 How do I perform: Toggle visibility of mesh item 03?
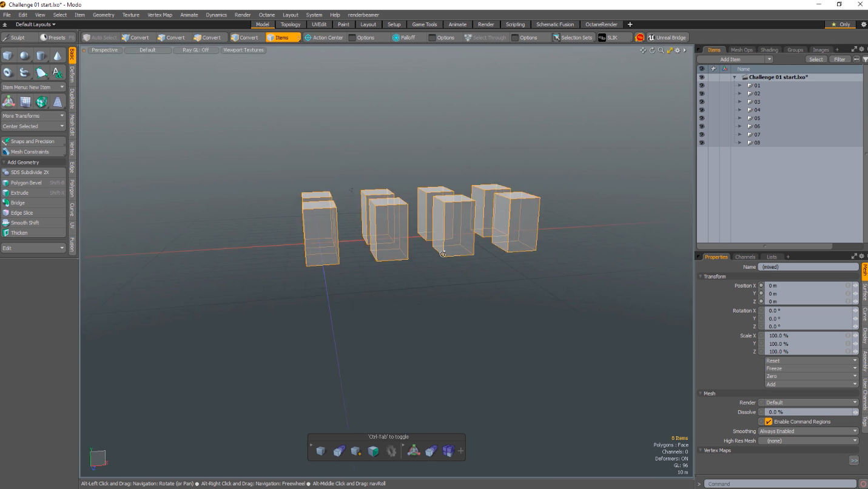[702, 101]
